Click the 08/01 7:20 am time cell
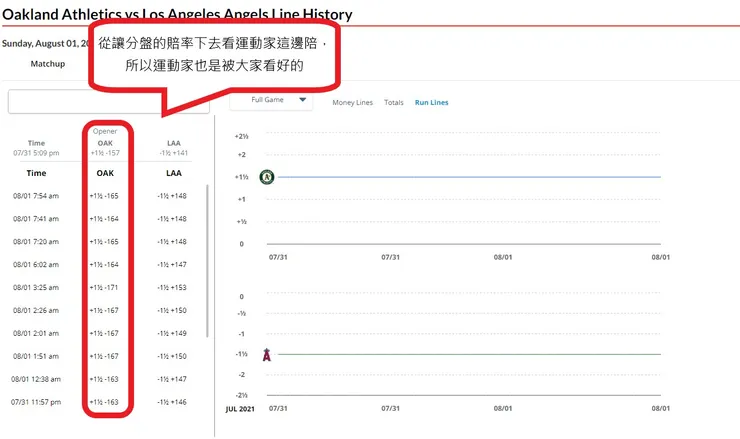 pyautogui.click(x=36, y=242)
